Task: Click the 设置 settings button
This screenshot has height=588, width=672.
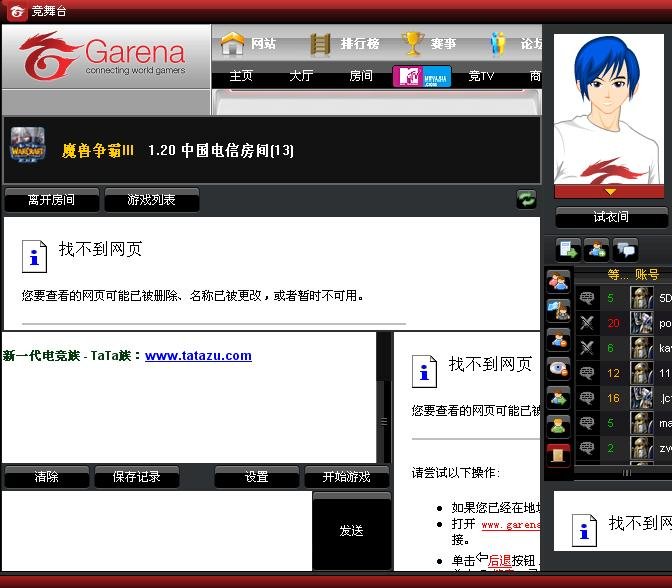Action: click(x=256, y=477)
